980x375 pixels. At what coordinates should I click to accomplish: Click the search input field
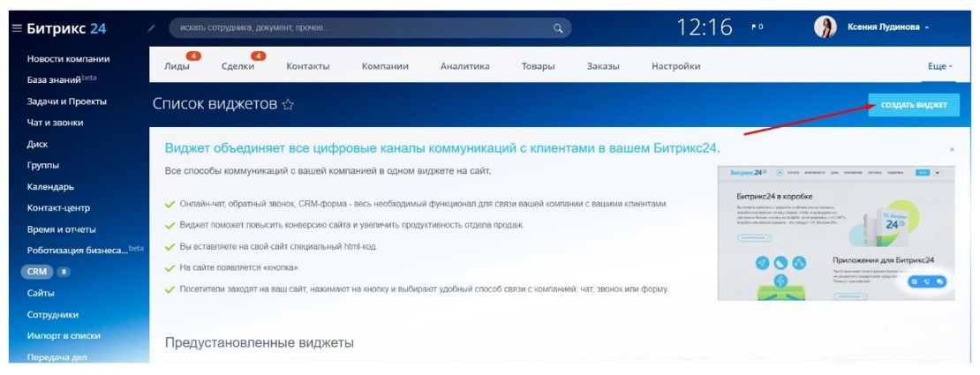pyautogui.click(x=370, y=28)
